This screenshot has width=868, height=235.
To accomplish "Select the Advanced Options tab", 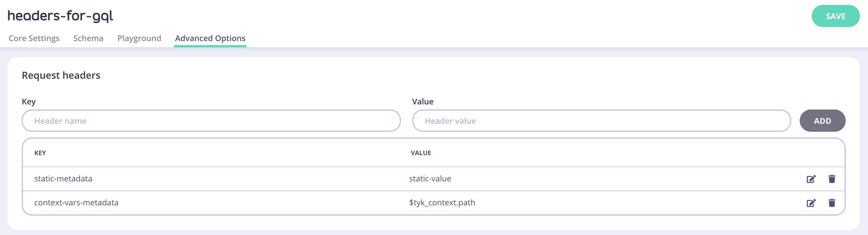I will (x=210, y=38).
